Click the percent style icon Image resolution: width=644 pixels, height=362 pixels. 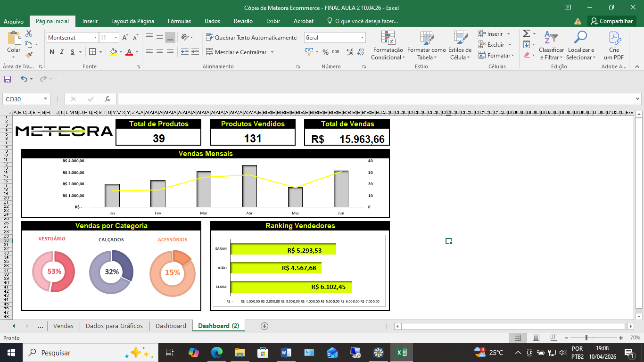(325, 52)
